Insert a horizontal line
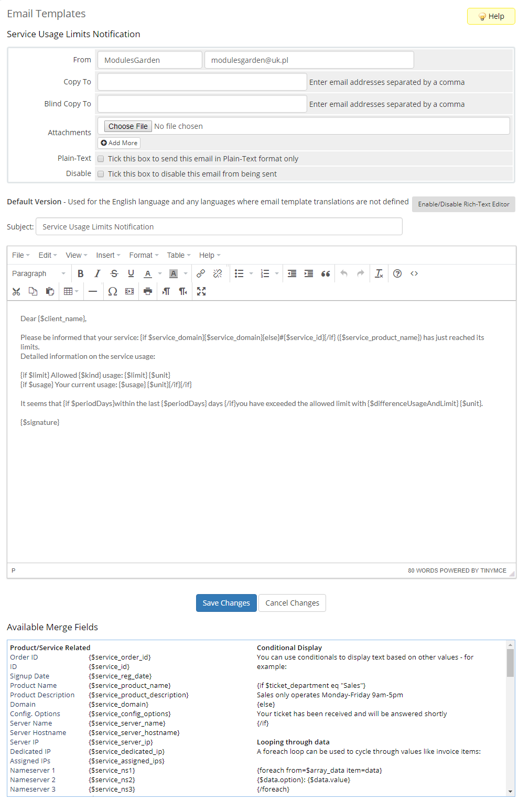This screenshot has height=812, width=519. coord(93,291)
